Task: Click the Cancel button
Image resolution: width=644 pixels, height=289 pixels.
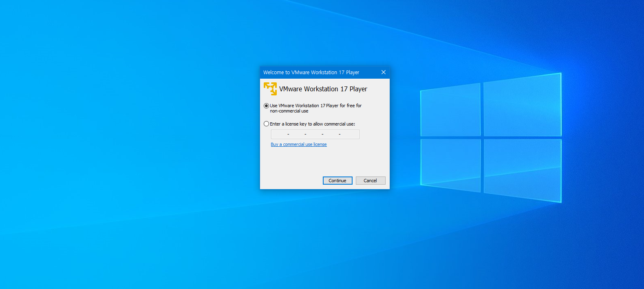Action: coord(371,181)
